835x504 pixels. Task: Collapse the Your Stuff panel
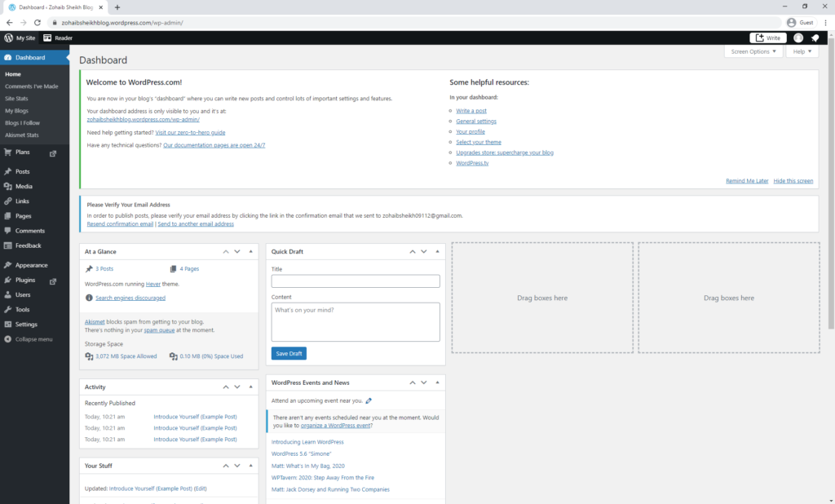coord(251,466)
